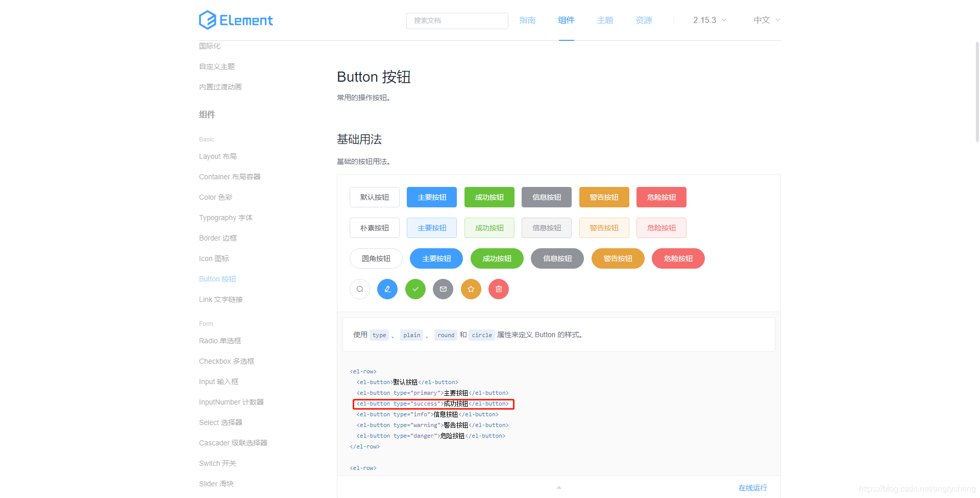Viewport: 980px width, 498px height.
Task: Open Border 边框 in the sidebar
Action: (x=218, y=238)
